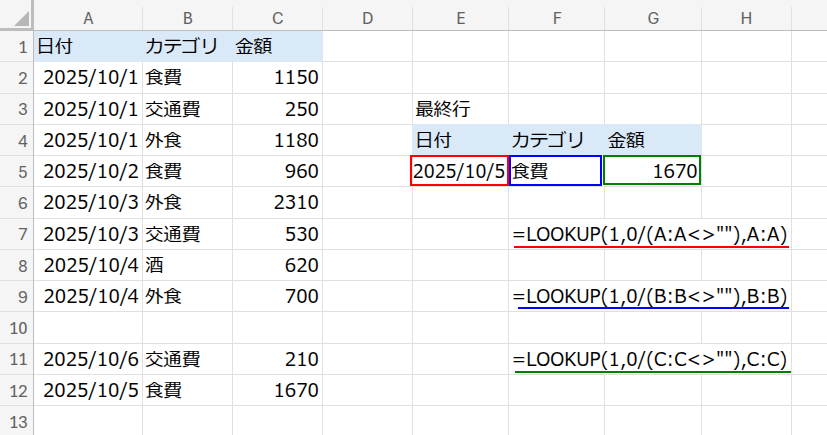Select date cell 2025/10/6
827x435 pixels.
[88, 359]
